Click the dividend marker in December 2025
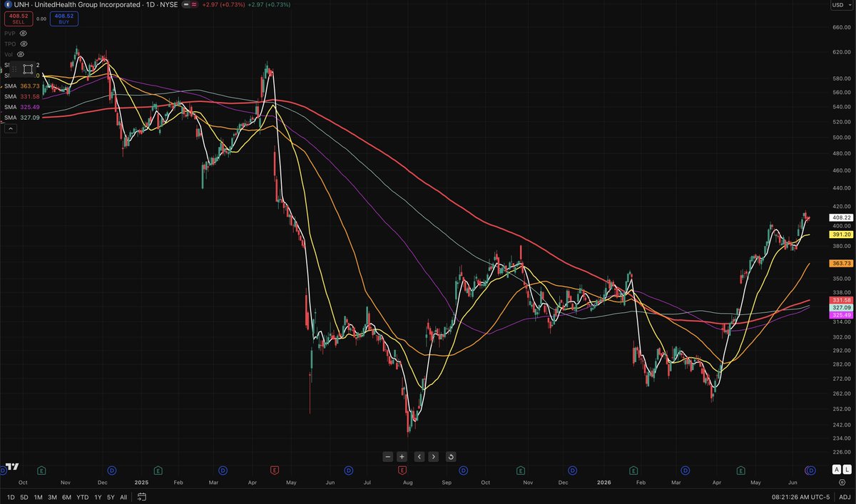Image resolution: width=856 pixels, height=504 pixels. click(x=573, y=470)
